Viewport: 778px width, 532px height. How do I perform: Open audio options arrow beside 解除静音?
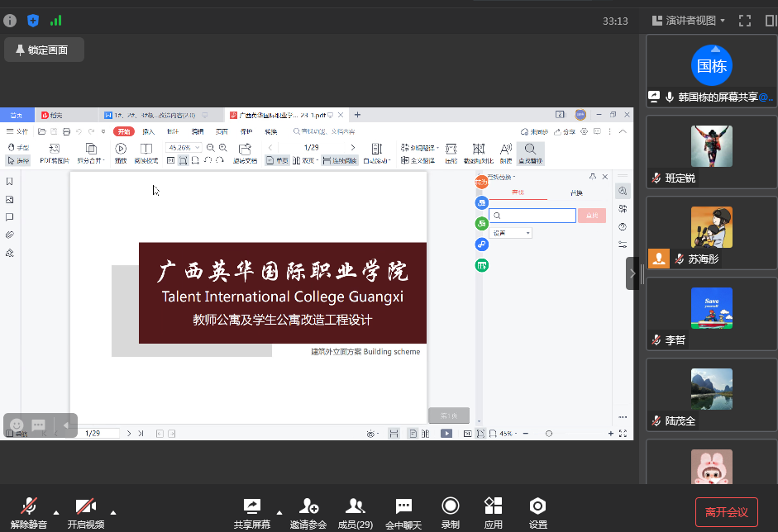pos(56,513)
